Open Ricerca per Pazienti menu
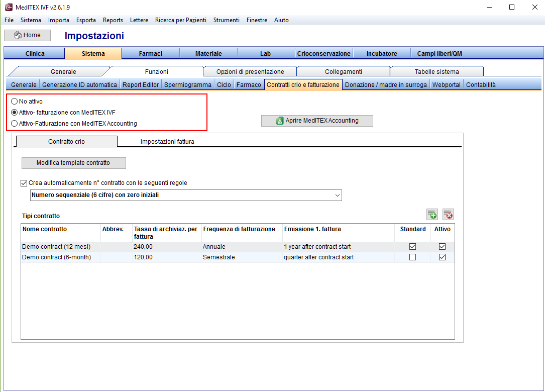 point(181,20)
